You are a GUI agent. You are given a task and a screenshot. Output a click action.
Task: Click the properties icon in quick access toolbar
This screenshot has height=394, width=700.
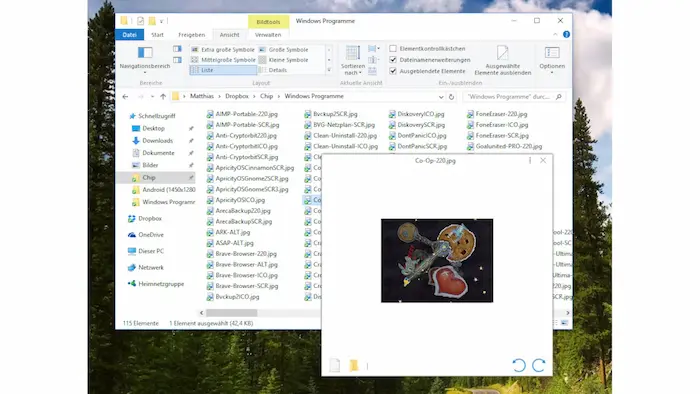coord(141,21)
